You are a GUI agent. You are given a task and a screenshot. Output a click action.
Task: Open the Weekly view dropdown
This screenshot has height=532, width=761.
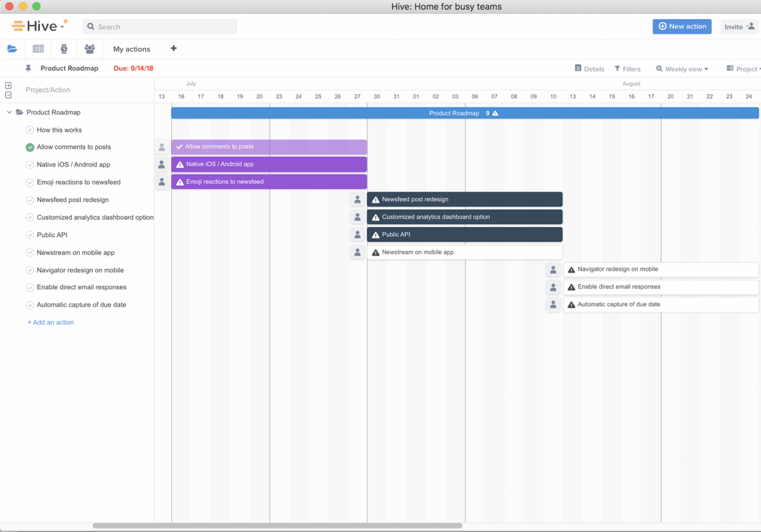pyautogui.click(x=682, y=69)
